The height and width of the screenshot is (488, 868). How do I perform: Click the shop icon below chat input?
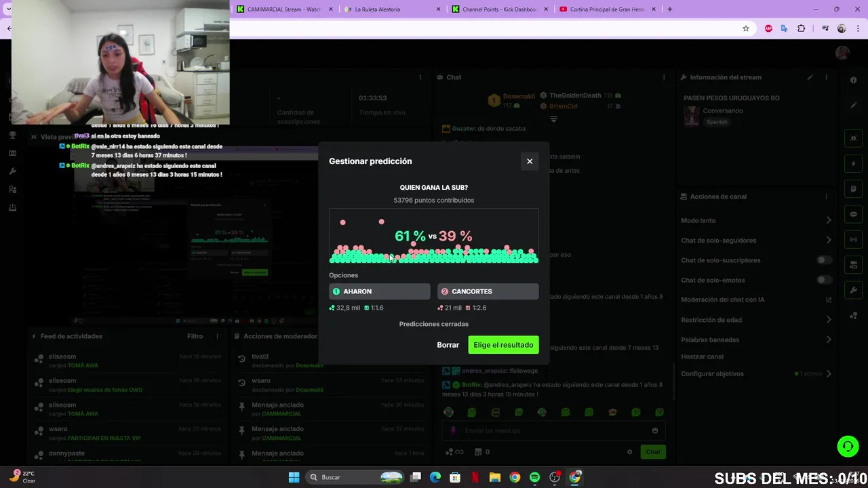click(478, 452)
